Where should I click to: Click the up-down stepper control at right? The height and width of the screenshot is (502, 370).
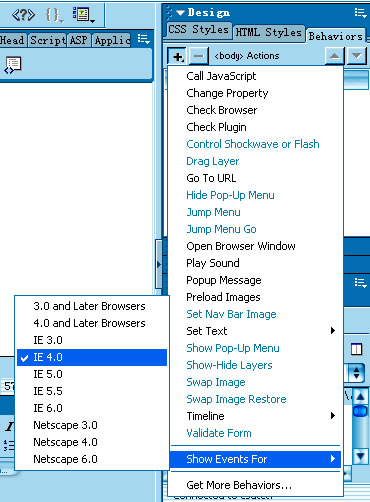click(x=357, y=373)
